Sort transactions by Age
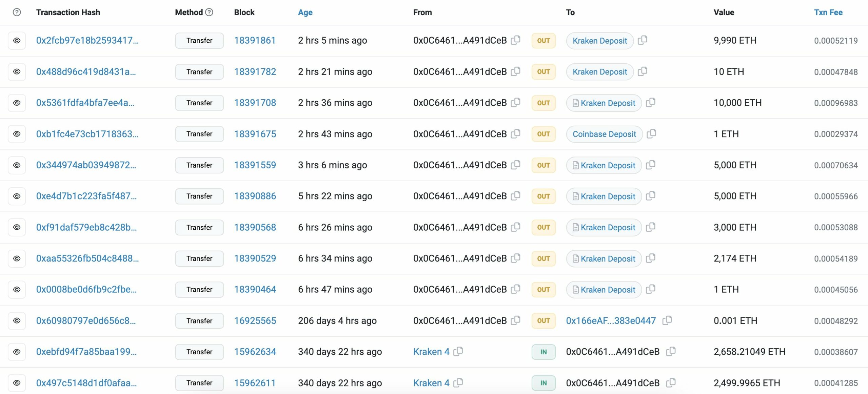The height and width of the screenshot is (394, 868). 304,12
